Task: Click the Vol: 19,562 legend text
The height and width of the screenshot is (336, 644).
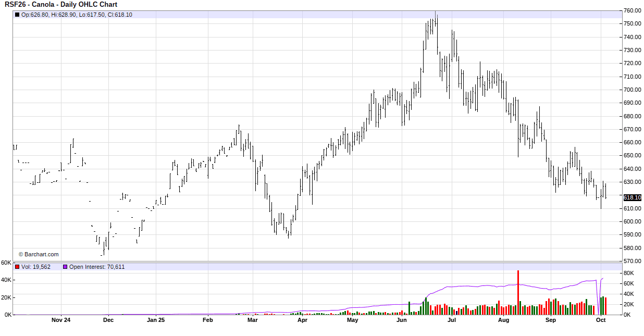Action: click(x=36, y=267)
